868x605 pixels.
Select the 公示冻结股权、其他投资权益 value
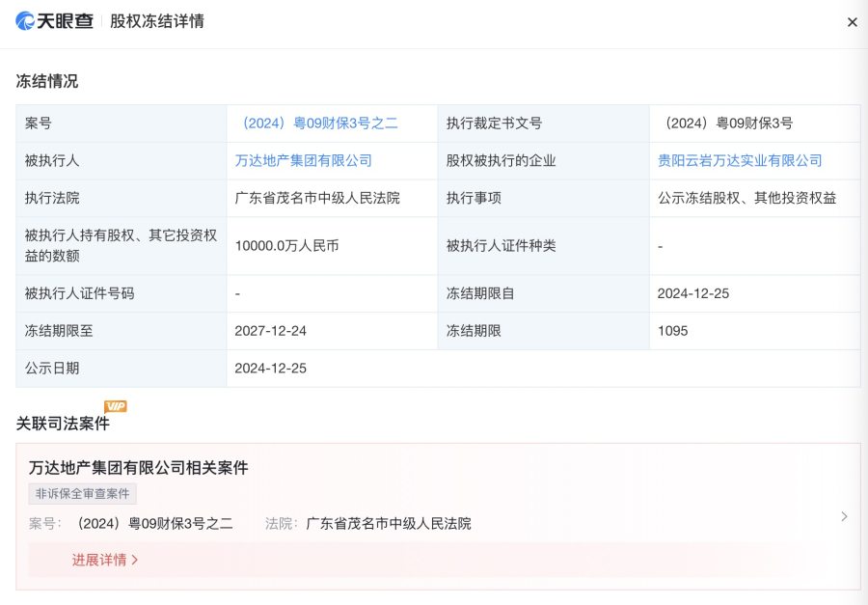(746, 198)
